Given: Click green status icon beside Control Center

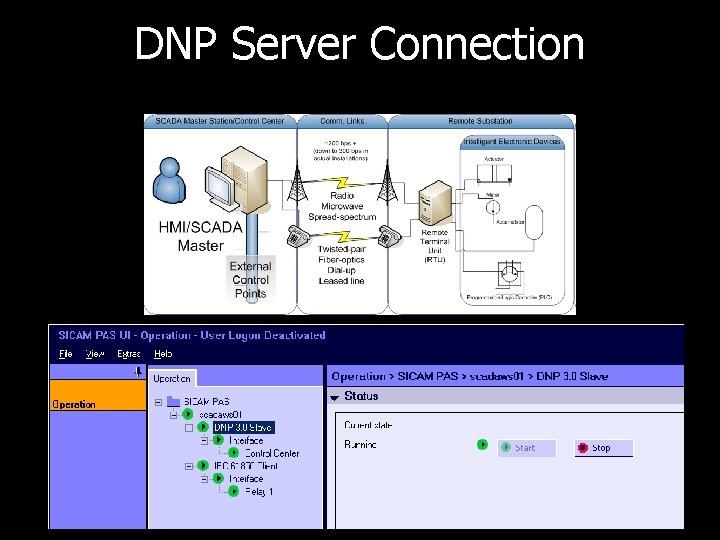Looking at the screenshot, I should click(x=234, y=453).
